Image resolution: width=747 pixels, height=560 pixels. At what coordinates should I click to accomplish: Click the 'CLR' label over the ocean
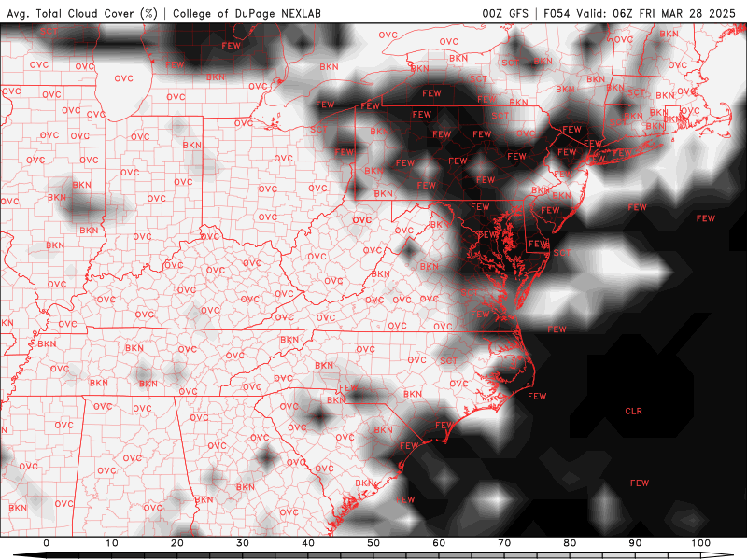(x=633, y=411)
